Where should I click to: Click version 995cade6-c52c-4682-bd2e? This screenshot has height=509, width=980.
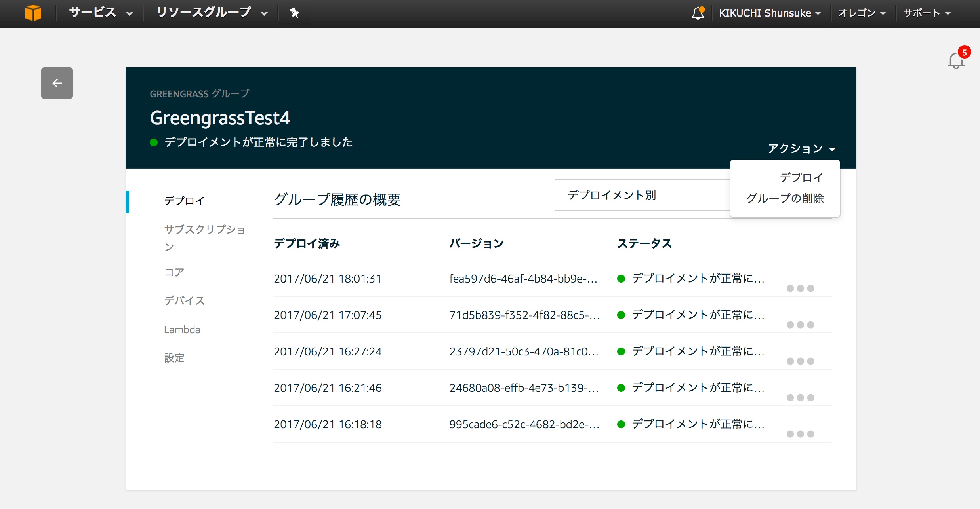coord(524,424)
